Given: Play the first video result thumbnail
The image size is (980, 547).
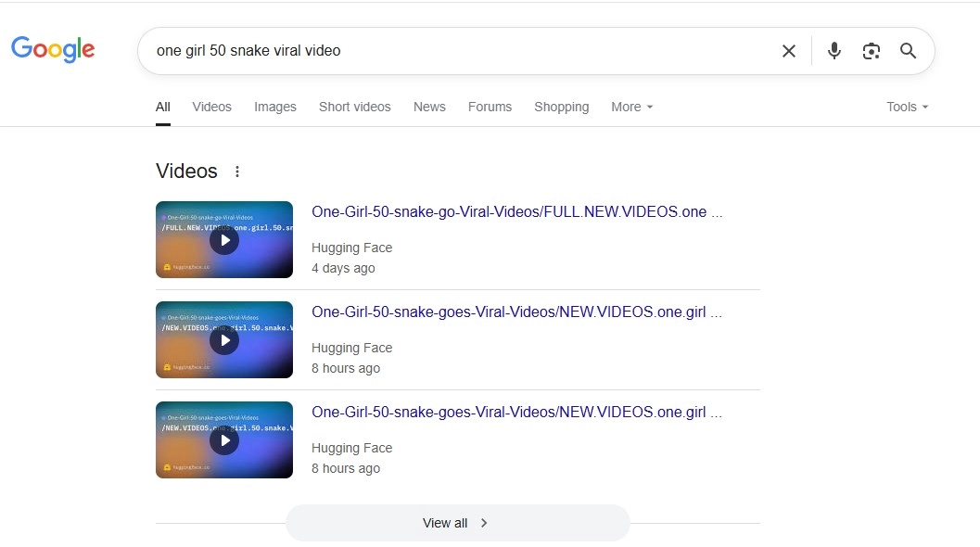Looking at the screenshot, I should coord(224,240).
